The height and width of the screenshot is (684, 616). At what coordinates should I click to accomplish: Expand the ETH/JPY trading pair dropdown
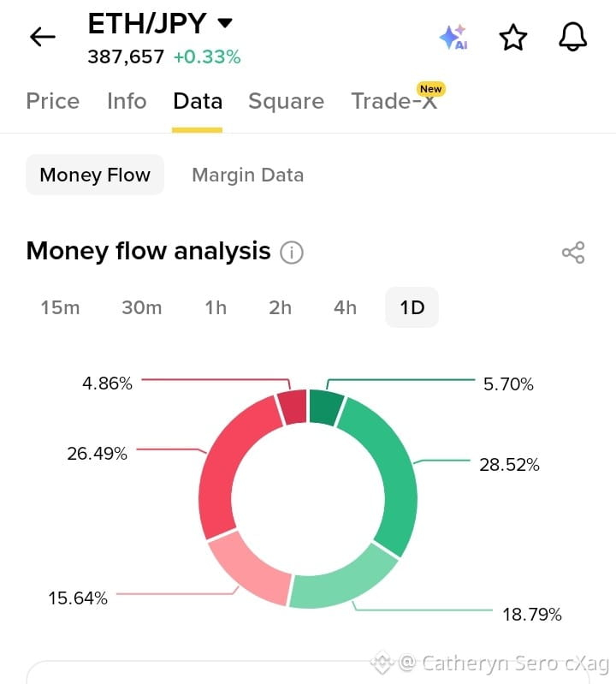click(225, 22)
